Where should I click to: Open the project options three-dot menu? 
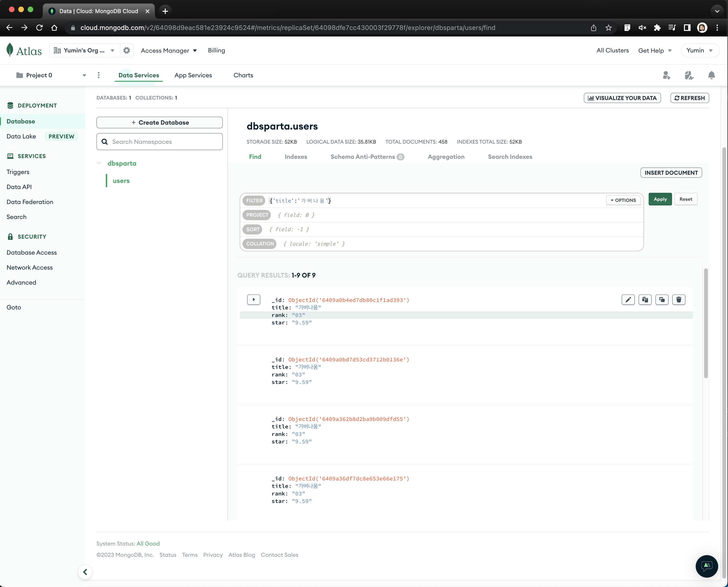pyautogui.click(x=99, y=75)
